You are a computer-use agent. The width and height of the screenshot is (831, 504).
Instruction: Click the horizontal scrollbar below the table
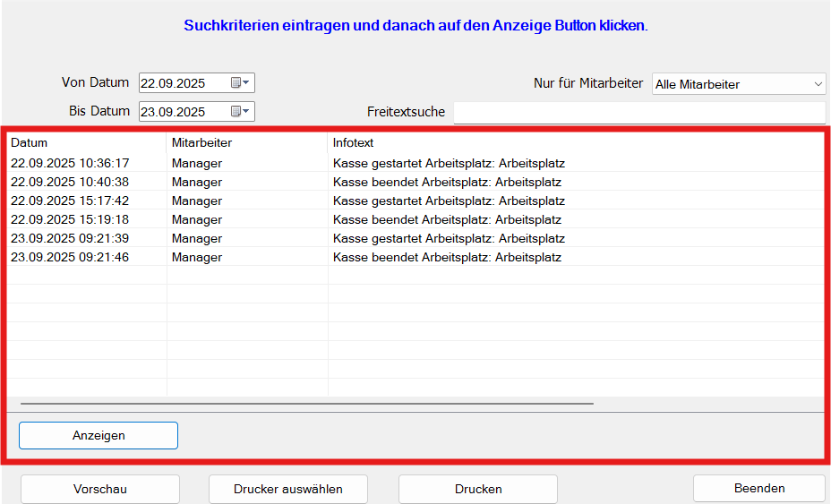307,404
